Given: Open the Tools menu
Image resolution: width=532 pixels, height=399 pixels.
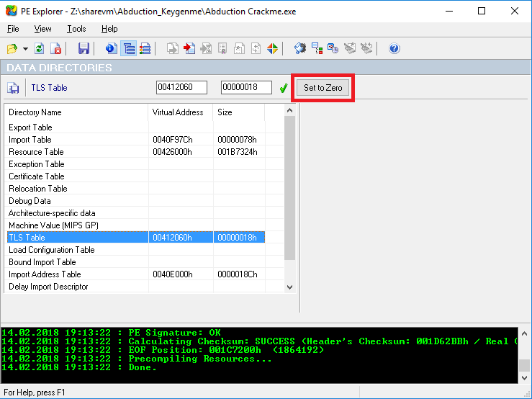Looking at the screenshot, I should [x=76, y=29].
